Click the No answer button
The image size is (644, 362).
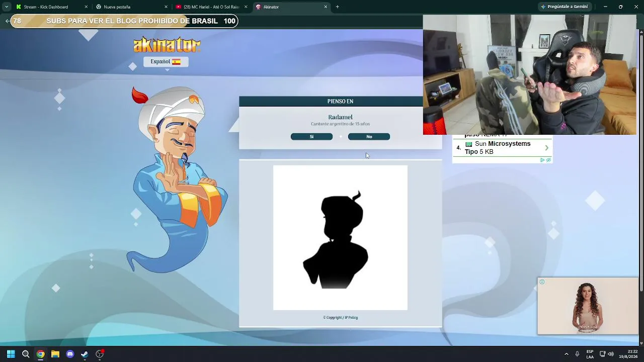(369, 137)
